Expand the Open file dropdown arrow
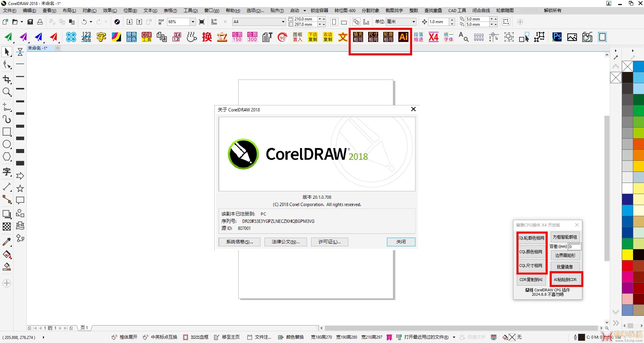This screenshot has width=644, height=343. [22, 22]
